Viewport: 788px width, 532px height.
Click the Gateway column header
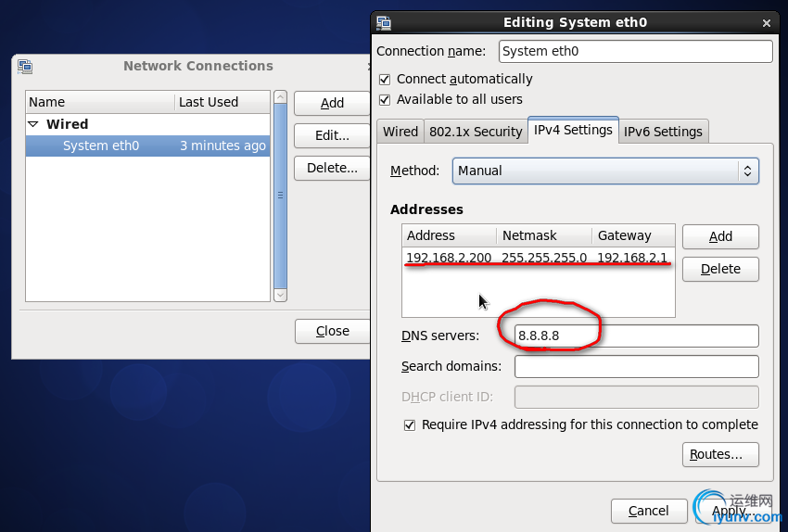(633, 235)
